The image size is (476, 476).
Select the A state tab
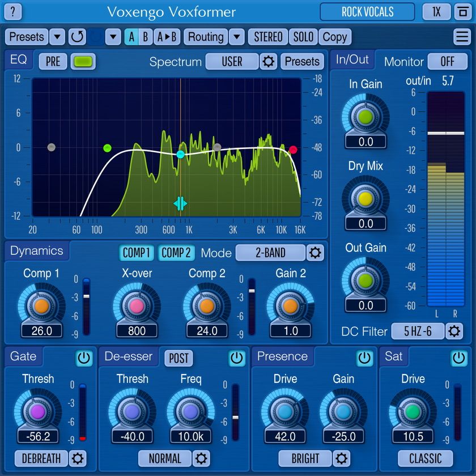point(131,37)
